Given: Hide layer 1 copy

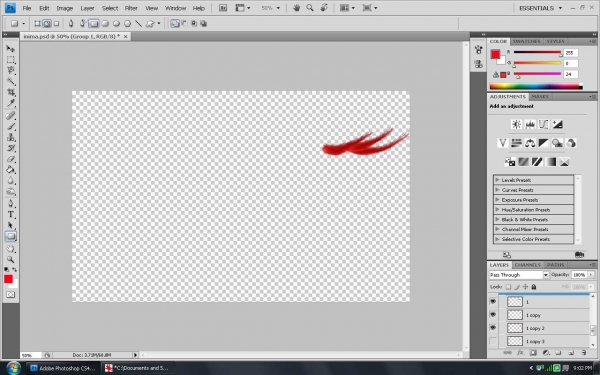Looking at the screenshot, I should [x=493, y=315].
